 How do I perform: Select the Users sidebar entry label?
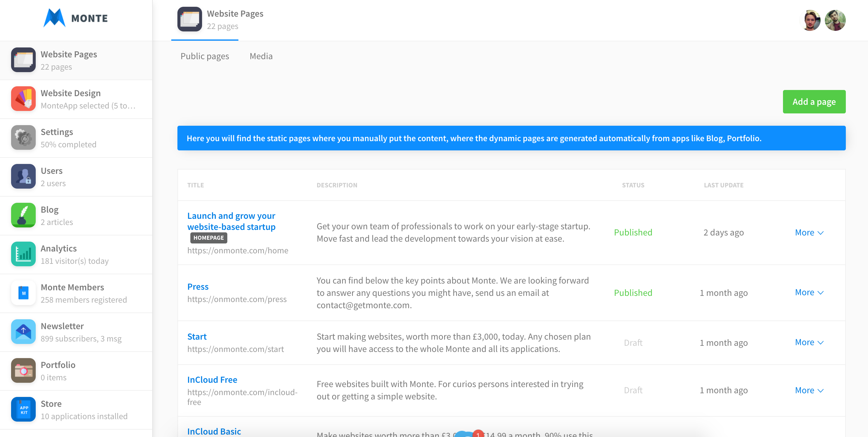51,171
